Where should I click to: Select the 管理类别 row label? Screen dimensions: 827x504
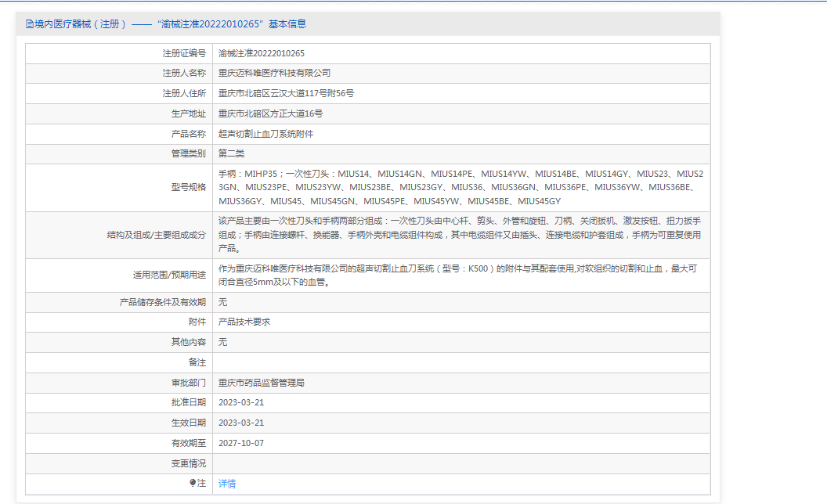(x=188, y=154)
